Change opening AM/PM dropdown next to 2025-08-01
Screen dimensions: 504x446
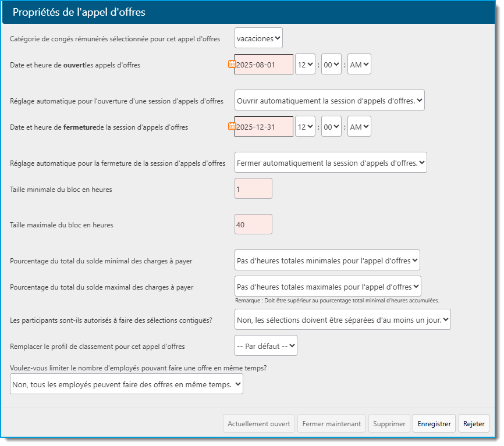(359, 64)
